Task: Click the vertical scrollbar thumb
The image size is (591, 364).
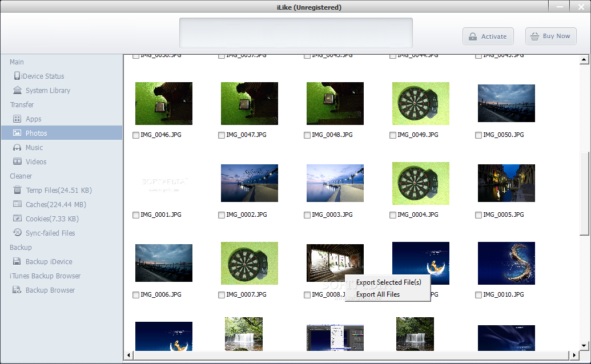Action: tap(584, 193)
